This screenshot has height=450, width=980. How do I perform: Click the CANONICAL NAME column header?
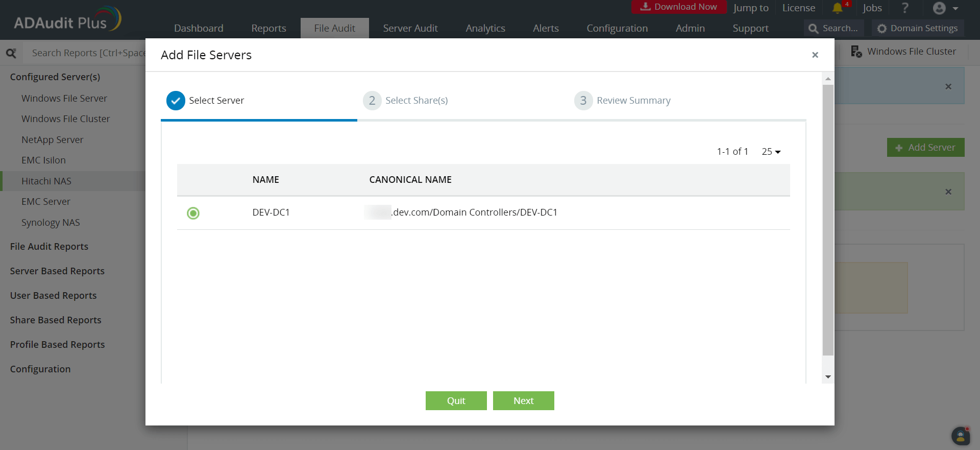click(x=410, y=180)
